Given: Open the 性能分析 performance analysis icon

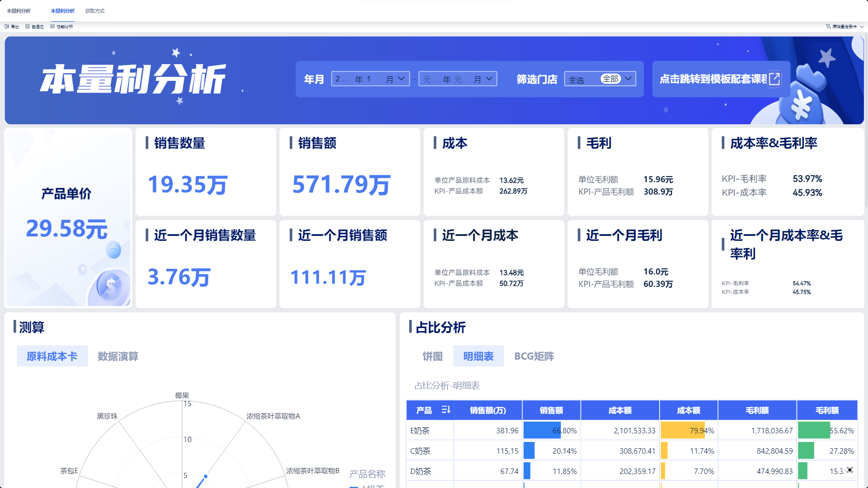Looking at the screenshot, I should coord(52,27).
